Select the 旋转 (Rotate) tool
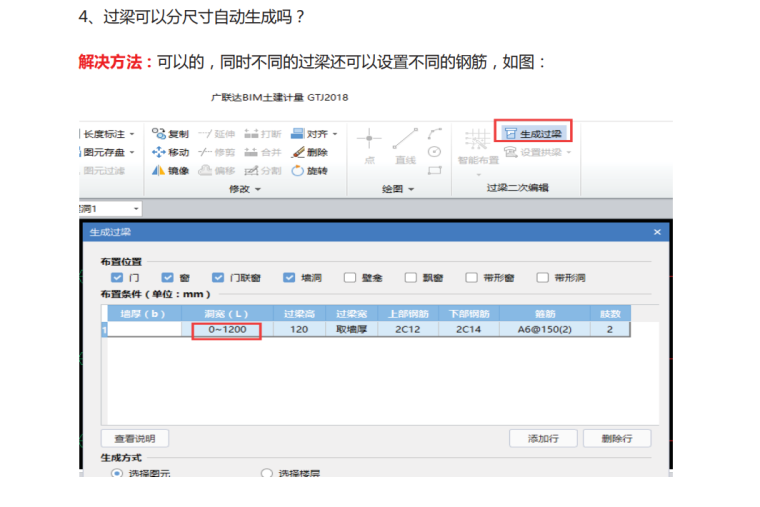The width and height of the screenshot is (760, 507). (309, 170)
